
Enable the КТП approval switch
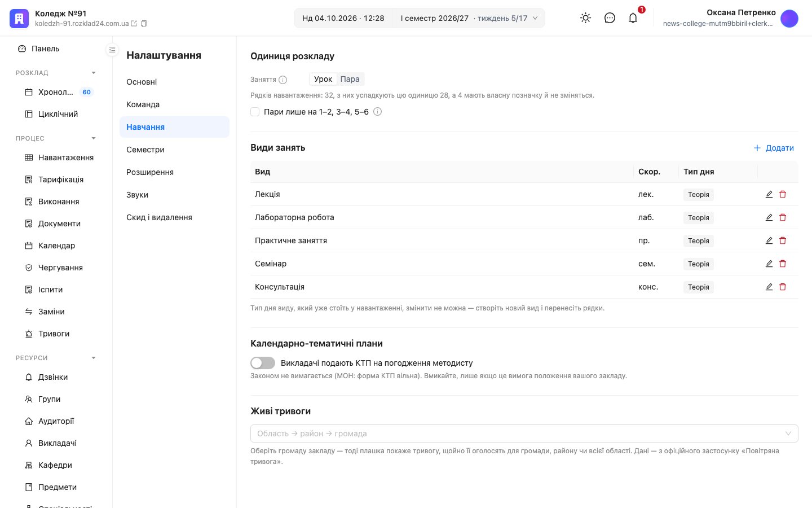[263, 363]
